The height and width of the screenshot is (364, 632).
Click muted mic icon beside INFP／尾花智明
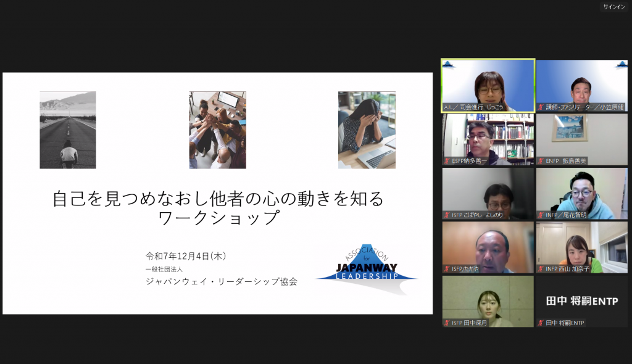(541, 215)
